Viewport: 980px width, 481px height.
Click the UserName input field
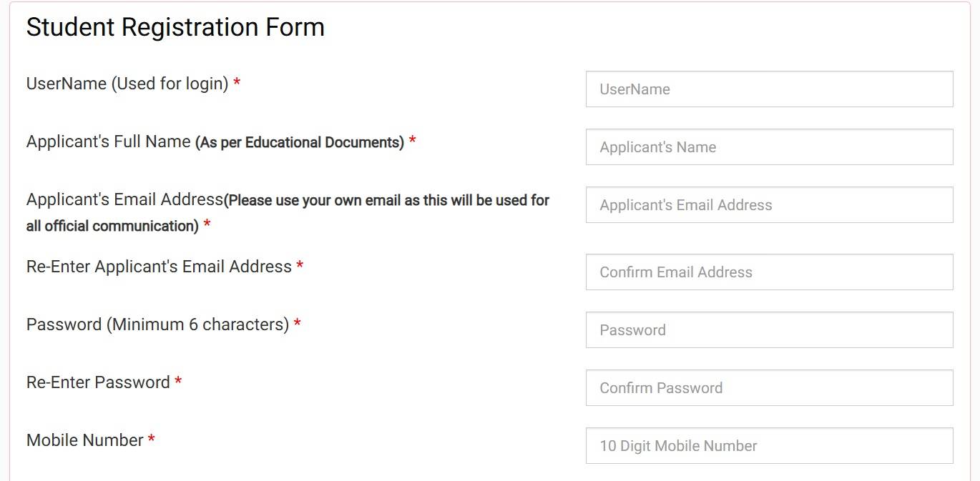[x=769, y=89]
